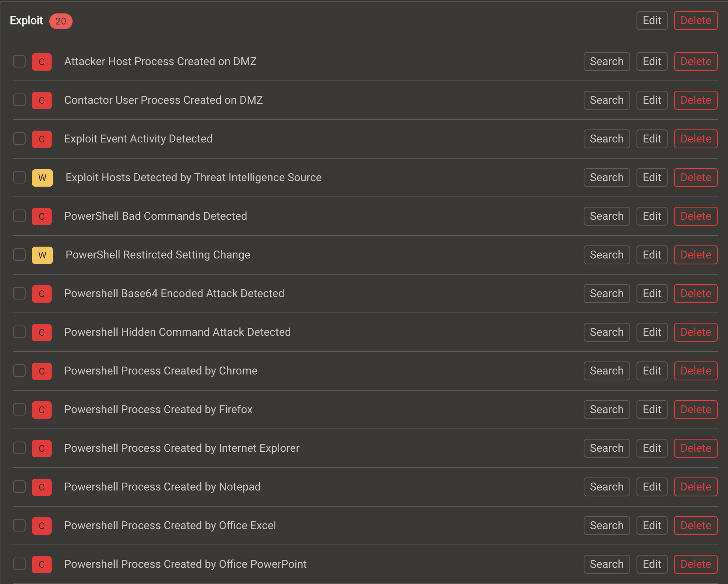Search Powershell Process Created by Office PowerPoint
The height and width of the screenshot is (584, 728).
607,564
